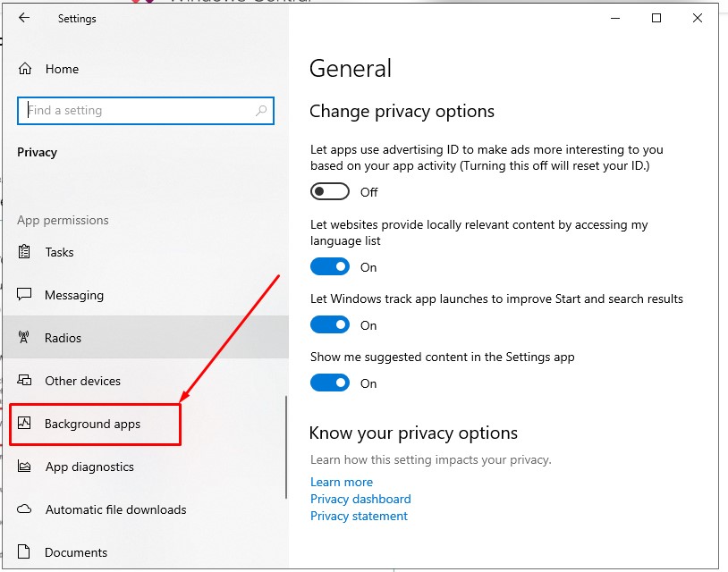Screen dimensions: 728x572
Task: Click the App diagnostics icon
Action: point(23,467)
